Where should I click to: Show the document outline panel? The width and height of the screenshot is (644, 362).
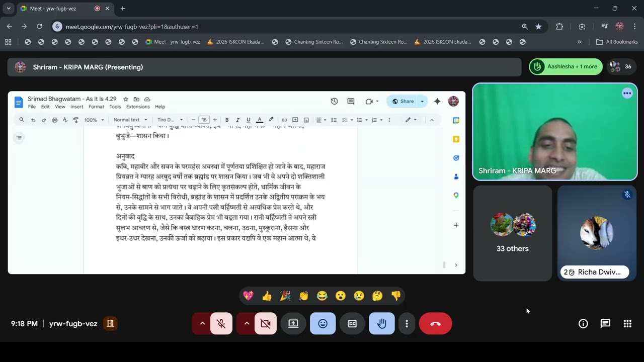(19, 138)
